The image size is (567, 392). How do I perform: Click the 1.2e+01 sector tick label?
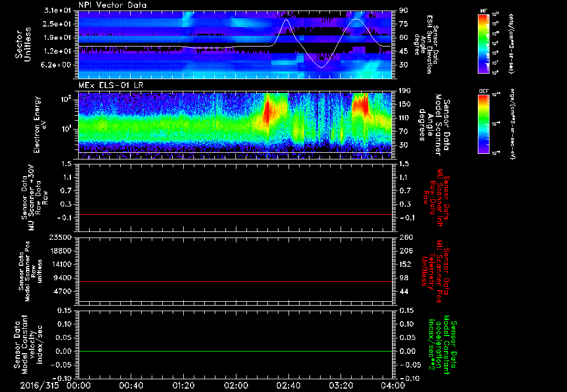click(58, 51)
